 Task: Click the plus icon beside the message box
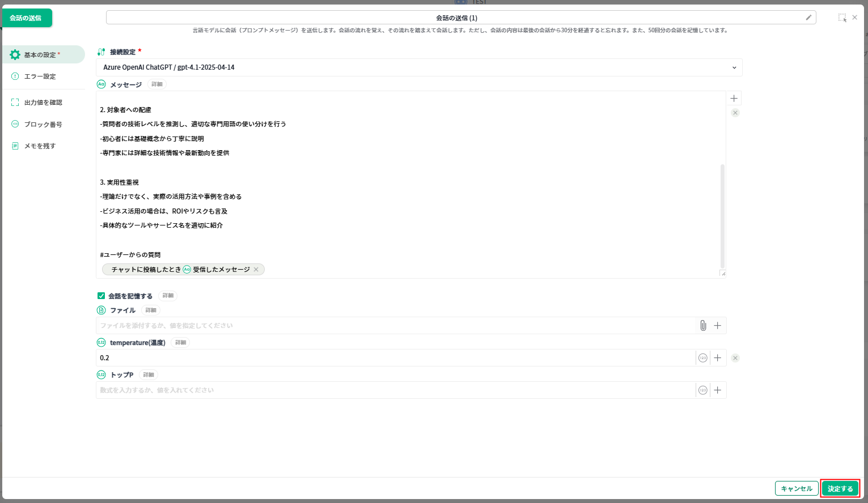pos(734,99)
